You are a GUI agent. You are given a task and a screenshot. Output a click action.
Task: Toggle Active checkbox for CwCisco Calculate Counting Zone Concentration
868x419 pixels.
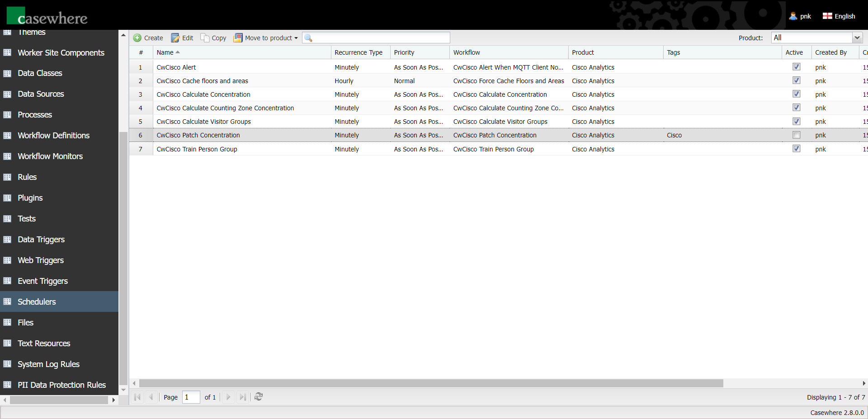click(x=797, y=108)
